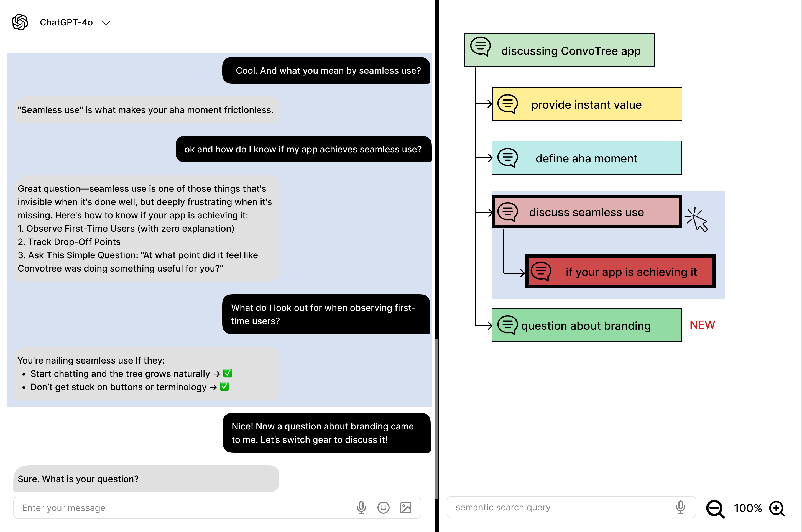Viewport: 802px width, 532px height.
Task: Click message 'Cool. And what you mean by seamless use?'
Action: 326,70
